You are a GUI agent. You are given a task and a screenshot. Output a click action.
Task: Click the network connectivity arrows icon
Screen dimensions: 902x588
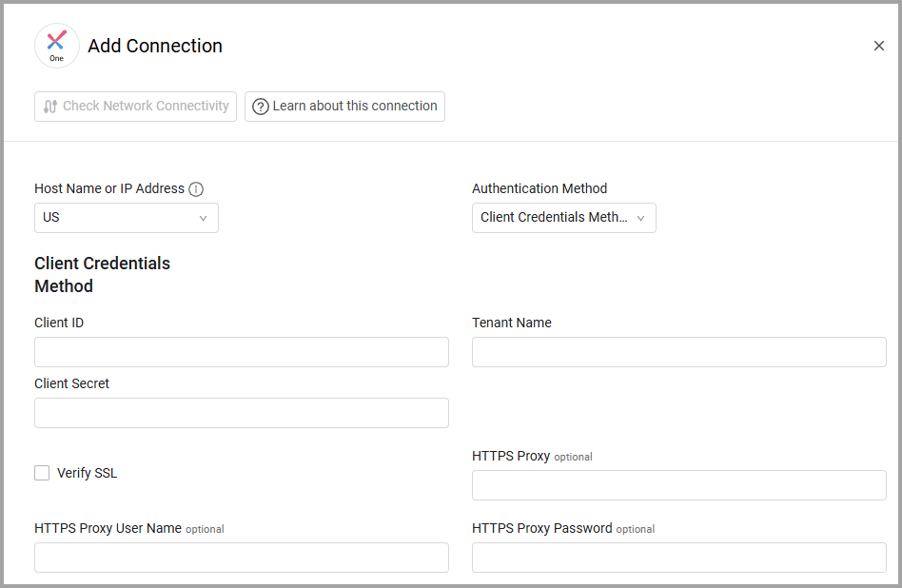tap(50, 107)
